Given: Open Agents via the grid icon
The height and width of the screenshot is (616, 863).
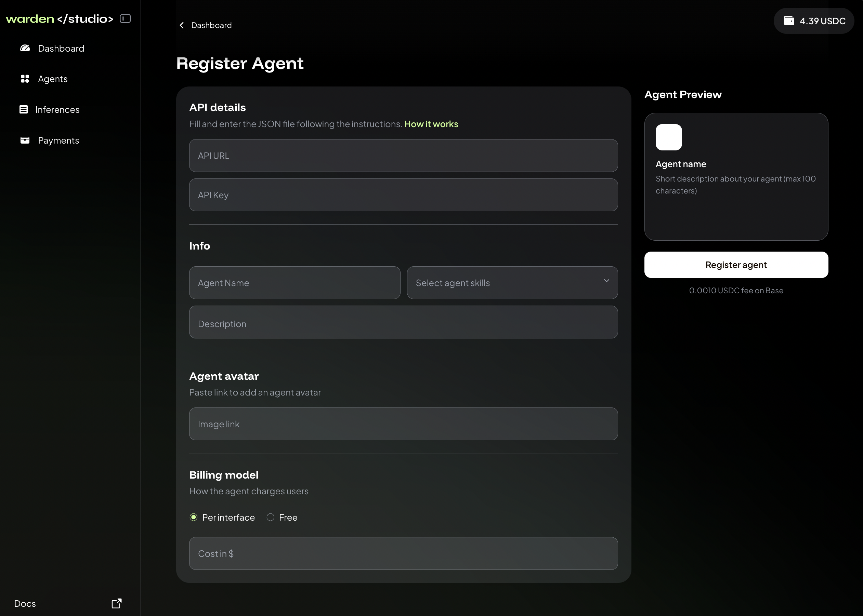Looking at the screenshot, I should pyautogui.click(x=24, y=79).
